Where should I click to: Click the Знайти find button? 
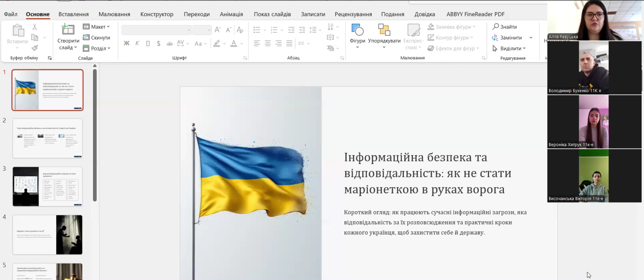[x=505, y=27]
